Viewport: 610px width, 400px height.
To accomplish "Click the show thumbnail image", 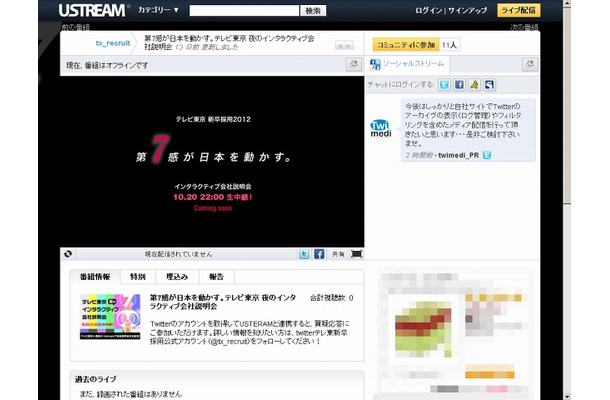I will [x=110, y=317].
